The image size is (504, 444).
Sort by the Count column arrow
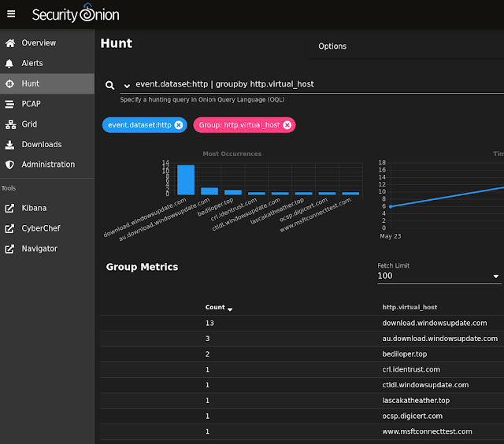[230, 309]
